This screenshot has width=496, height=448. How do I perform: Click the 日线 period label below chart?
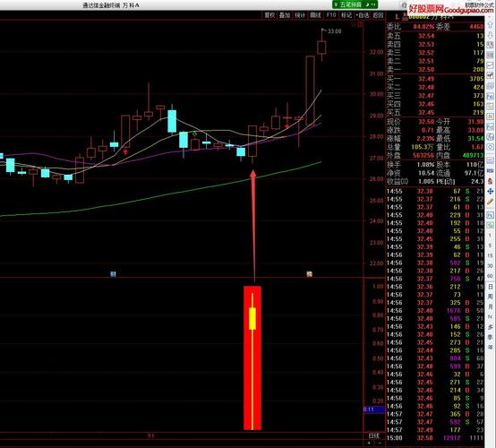coord(374,435)
